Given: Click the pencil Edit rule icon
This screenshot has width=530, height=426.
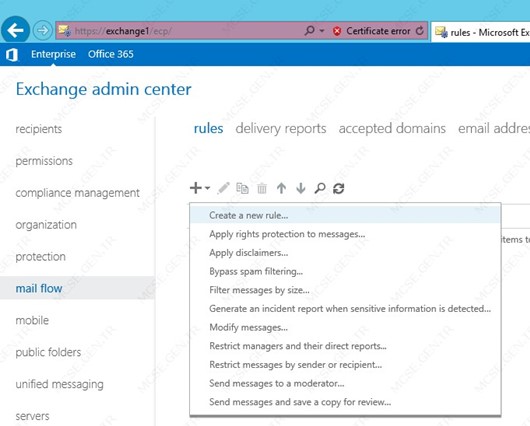Looking at the screenshot, I should (223, 188).
